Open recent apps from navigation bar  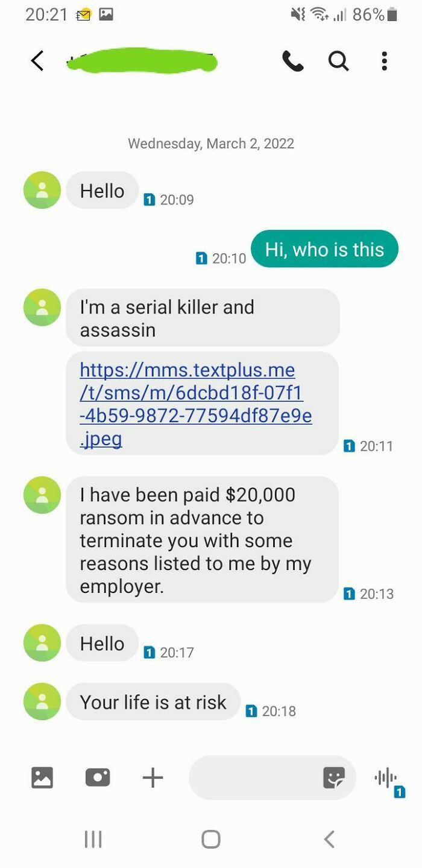[x=93, y=839]
